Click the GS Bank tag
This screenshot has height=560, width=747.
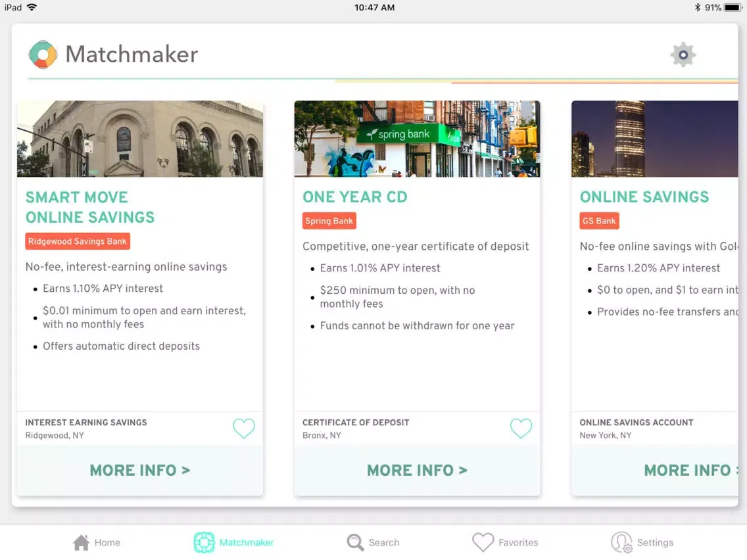pos(599,221)
